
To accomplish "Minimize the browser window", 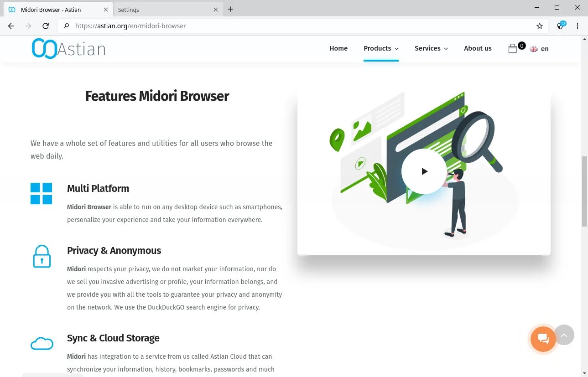I will (x=536, y=7).
